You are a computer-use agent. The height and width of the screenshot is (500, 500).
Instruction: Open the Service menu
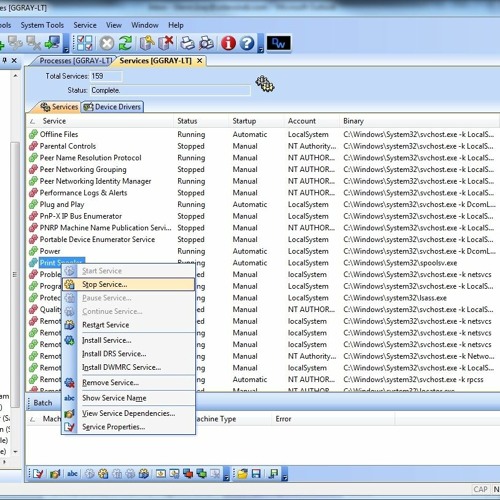[85, 25]
